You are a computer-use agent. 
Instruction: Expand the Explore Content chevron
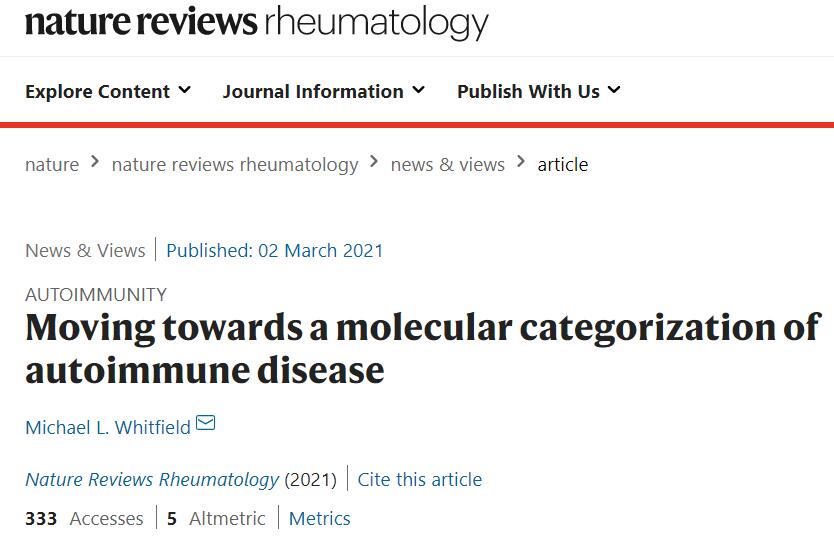pyautogui.click(x=185, y=90)
